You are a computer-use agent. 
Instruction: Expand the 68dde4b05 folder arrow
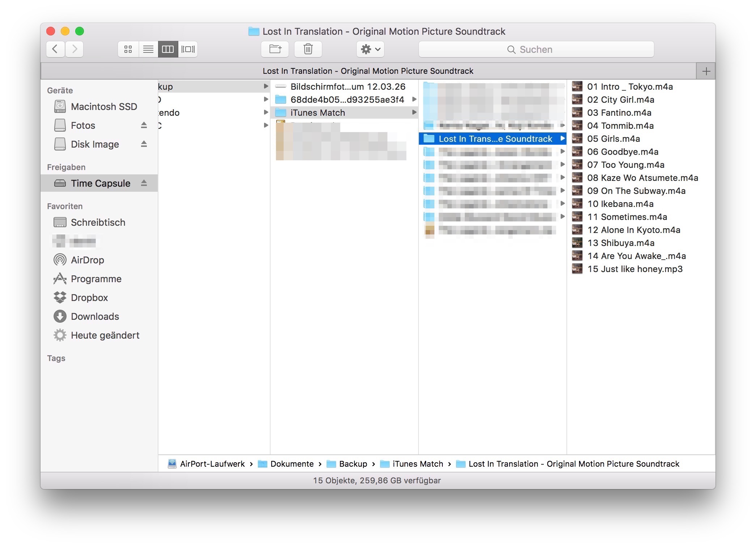click(x=414, y=99)
